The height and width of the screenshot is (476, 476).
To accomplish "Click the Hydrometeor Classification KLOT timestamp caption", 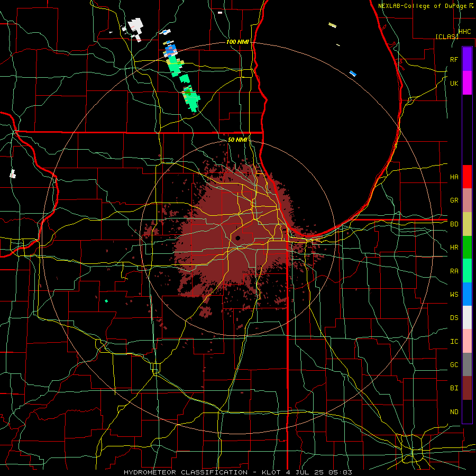I will pyautogui.click(x=238, y=472).
